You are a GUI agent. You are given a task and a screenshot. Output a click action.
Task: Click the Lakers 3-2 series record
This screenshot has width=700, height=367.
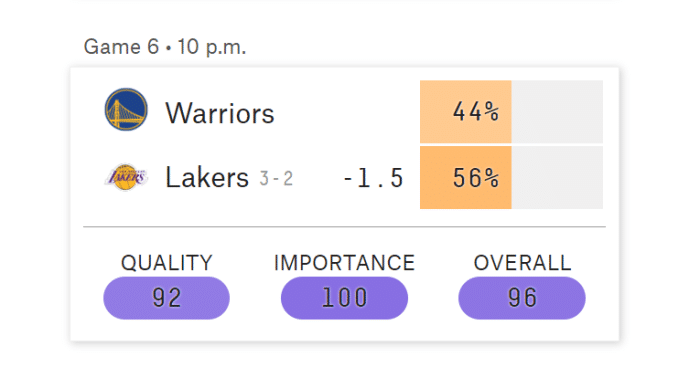[276, 179]
